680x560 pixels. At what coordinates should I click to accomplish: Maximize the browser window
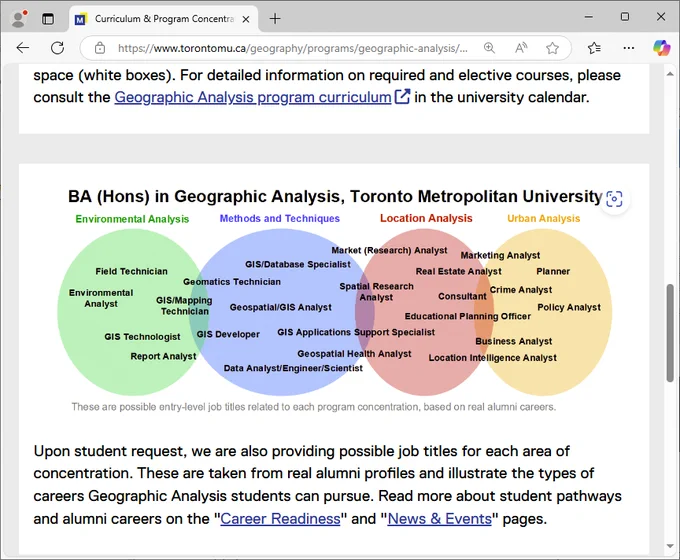625,17
